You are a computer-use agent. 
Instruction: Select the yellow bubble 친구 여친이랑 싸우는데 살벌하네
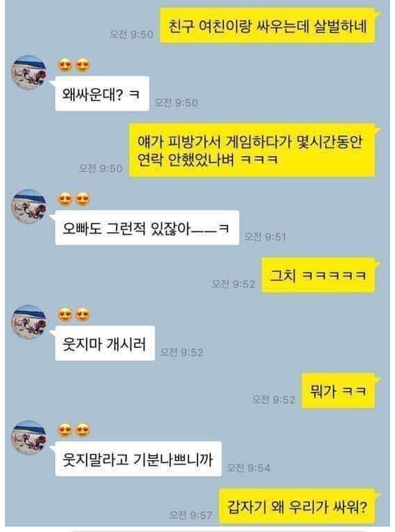267,26
